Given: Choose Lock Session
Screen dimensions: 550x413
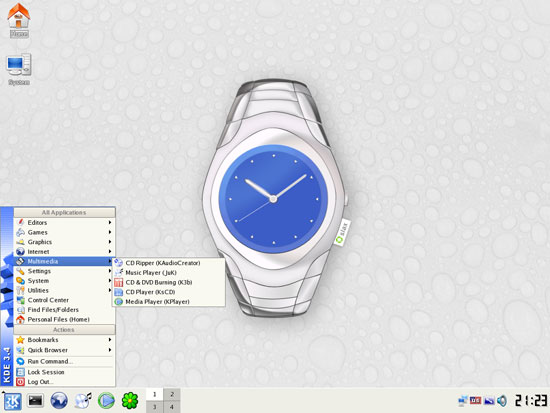Looking at the screenshot, I should [x=65, y=372].
